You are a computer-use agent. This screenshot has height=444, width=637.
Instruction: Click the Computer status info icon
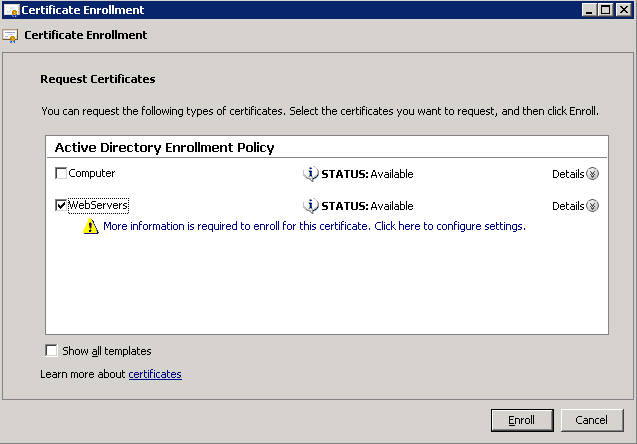311,174
